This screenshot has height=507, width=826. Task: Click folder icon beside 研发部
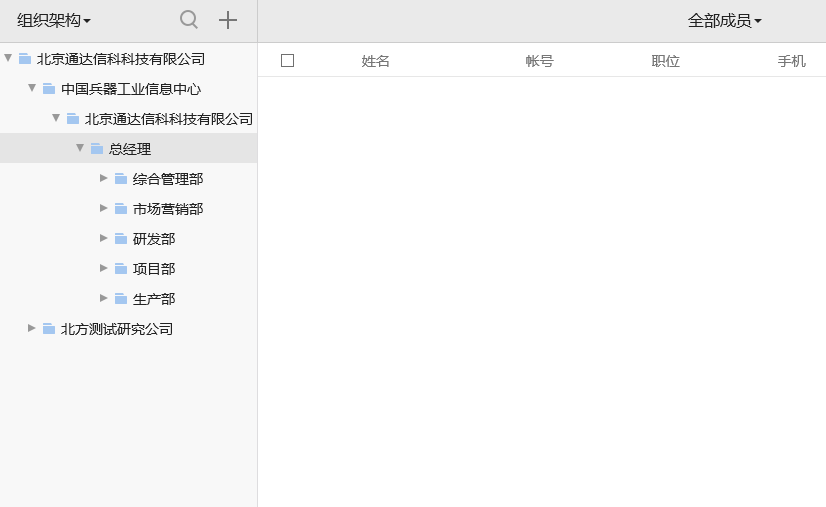(121, 239)
